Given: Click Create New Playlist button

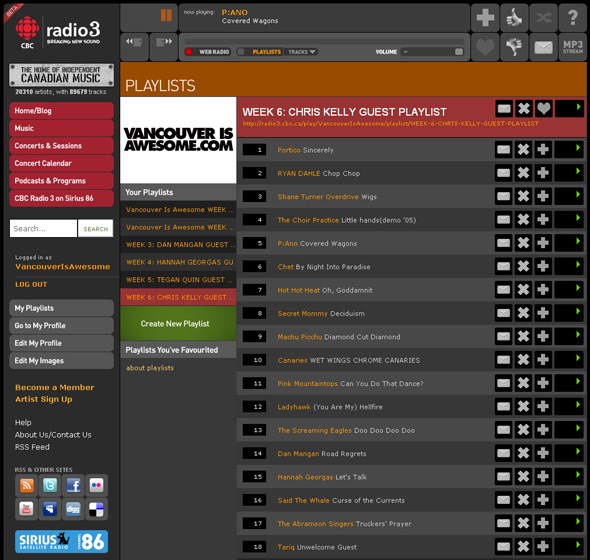Looking at the screenshot, I should pyautogui.click(x=178, y=323).
